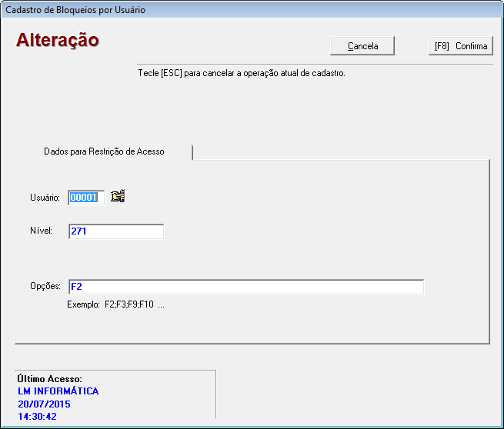
Task: Focus the Usuário field containing 00001
Action: [x=85, y=198]
